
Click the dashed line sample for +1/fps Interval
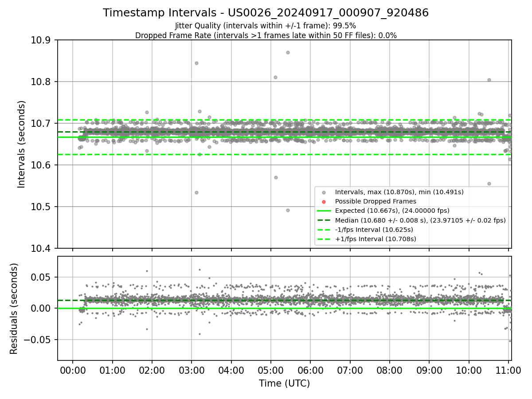[x=324, y=239]
